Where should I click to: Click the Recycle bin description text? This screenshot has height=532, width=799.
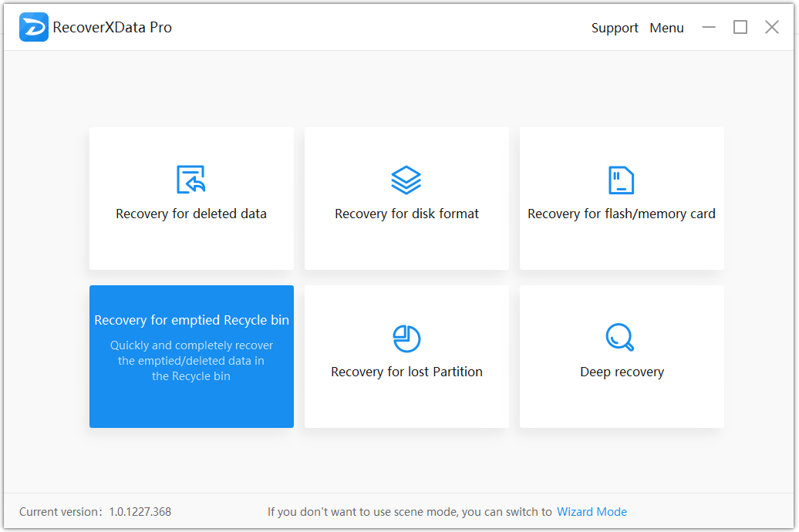click(x=190, y=362)
